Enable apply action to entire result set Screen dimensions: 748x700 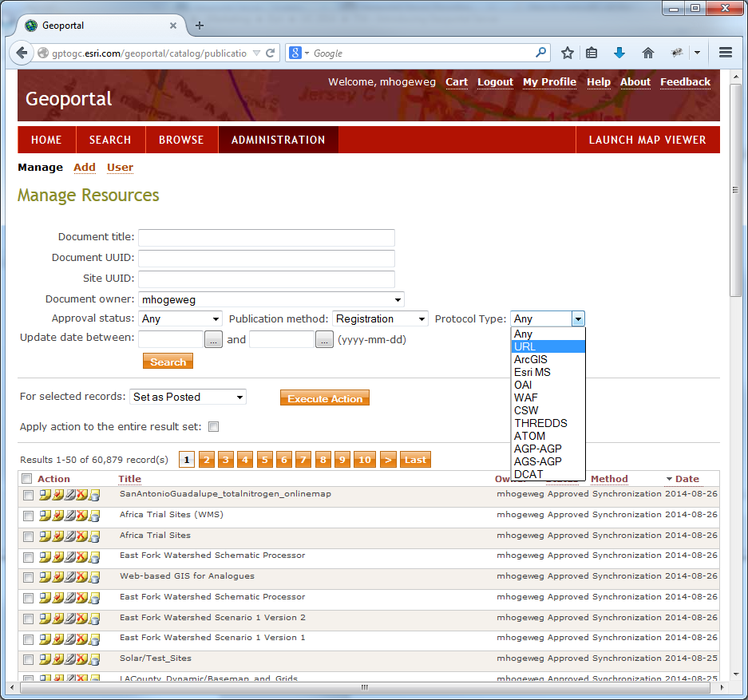point(213,426)
